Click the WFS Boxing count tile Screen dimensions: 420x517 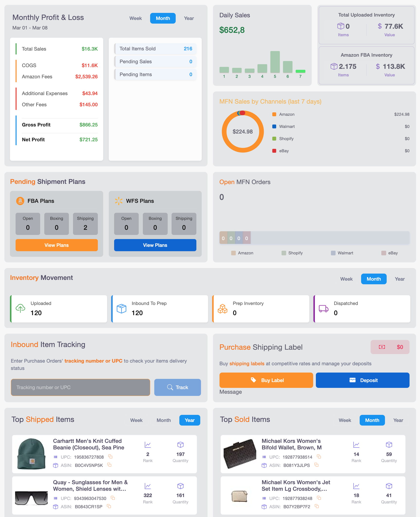(155, 224)
